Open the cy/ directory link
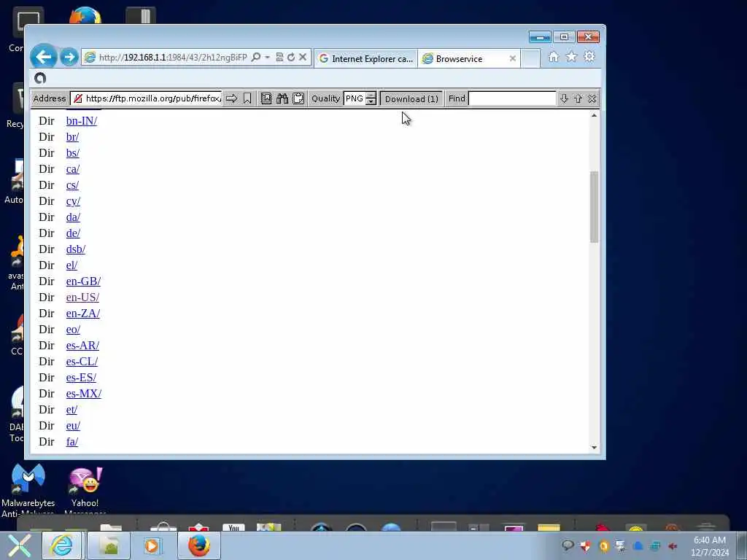The image size is (747, 560). pyautogui.click(x=74, y=201)
